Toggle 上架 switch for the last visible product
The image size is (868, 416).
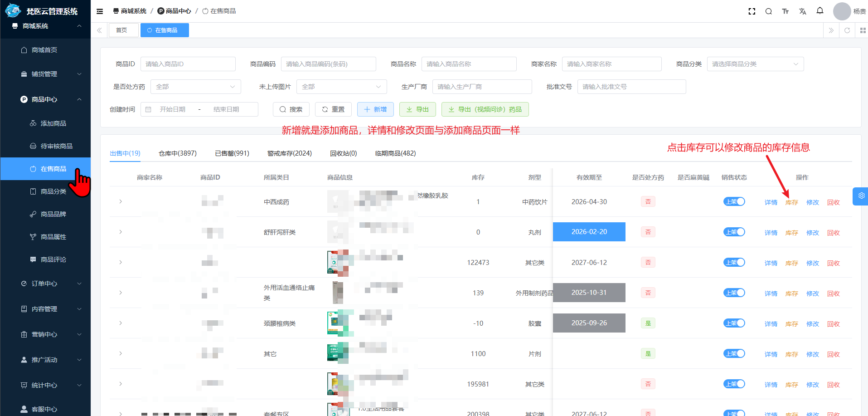coord(734,412)
